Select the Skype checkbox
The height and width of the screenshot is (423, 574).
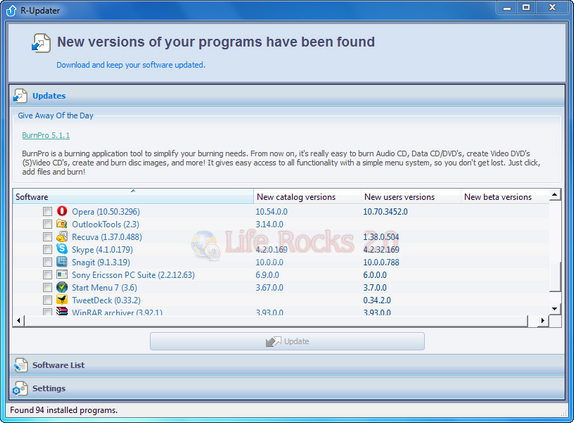[x=47, y=249]
